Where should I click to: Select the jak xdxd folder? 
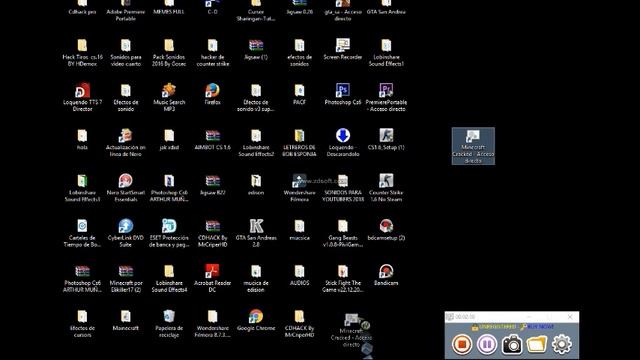[169, 140]
